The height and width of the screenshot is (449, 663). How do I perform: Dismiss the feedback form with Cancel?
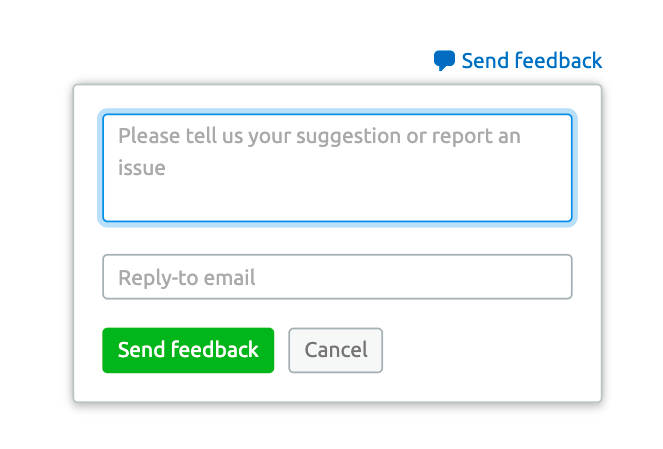pyautogui.click(x=335, y=350)
